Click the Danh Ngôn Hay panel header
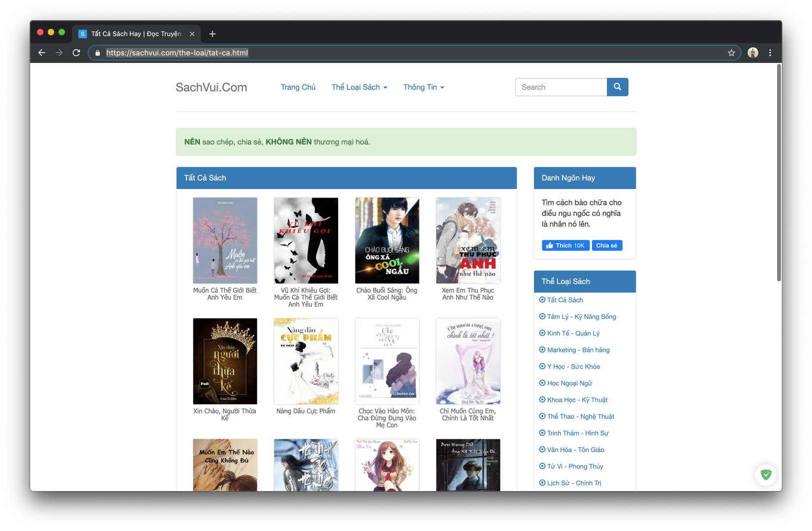The width and height of the screenshot is (812, 531). pyautogui.click(x=585, y=178)
